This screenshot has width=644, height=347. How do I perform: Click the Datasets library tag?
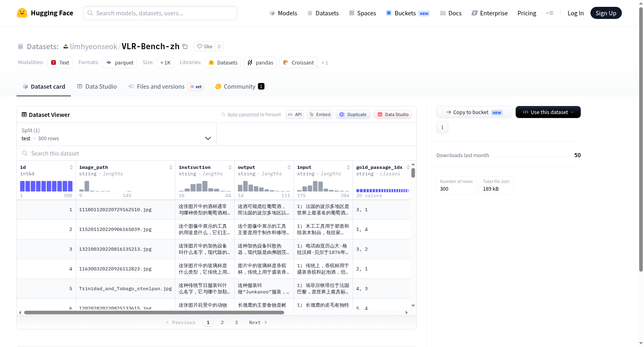click(x=223, y=63)
